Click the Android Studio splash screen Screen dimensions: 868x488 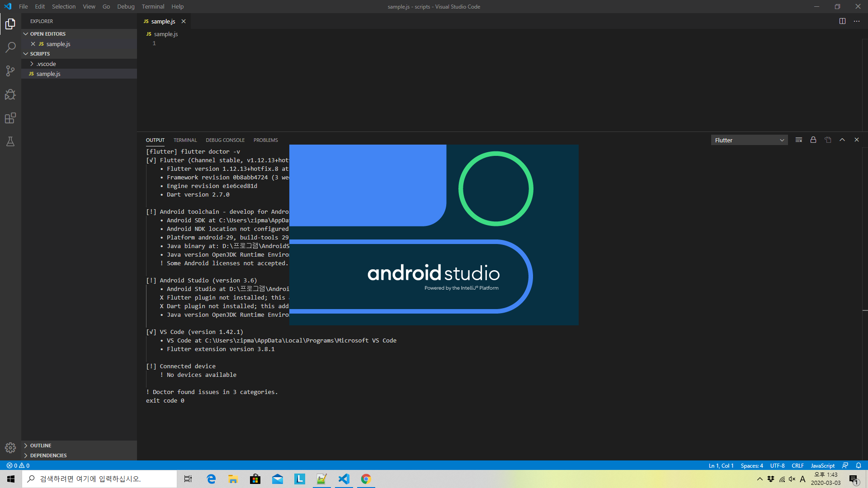click(434, 235)
